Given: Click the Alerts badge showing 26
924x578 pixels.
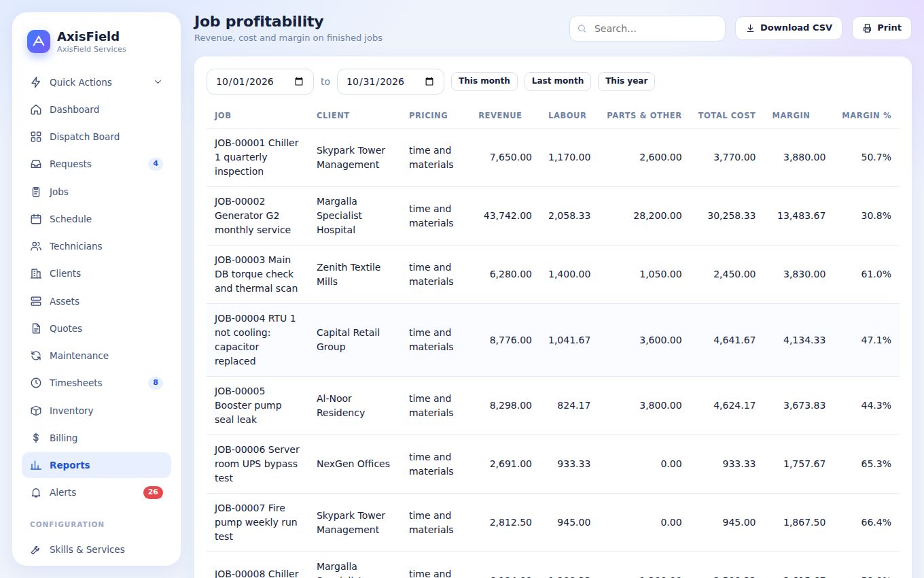Looking at the screenshot, I should coord(153,492).
